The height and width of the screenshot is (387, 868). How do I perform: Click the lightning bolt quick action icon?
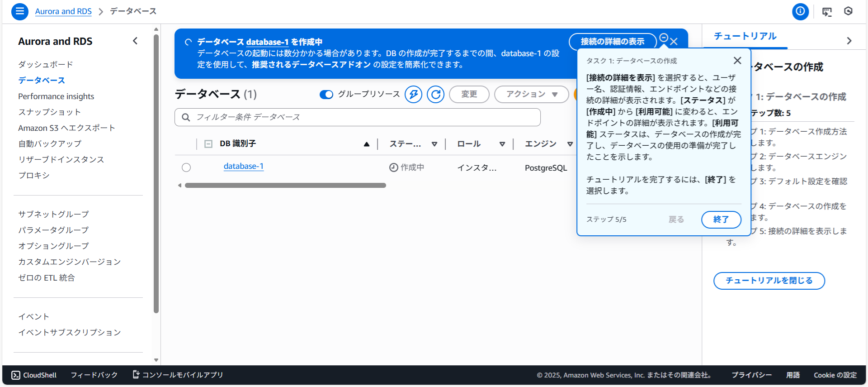[x=413, y=94]
